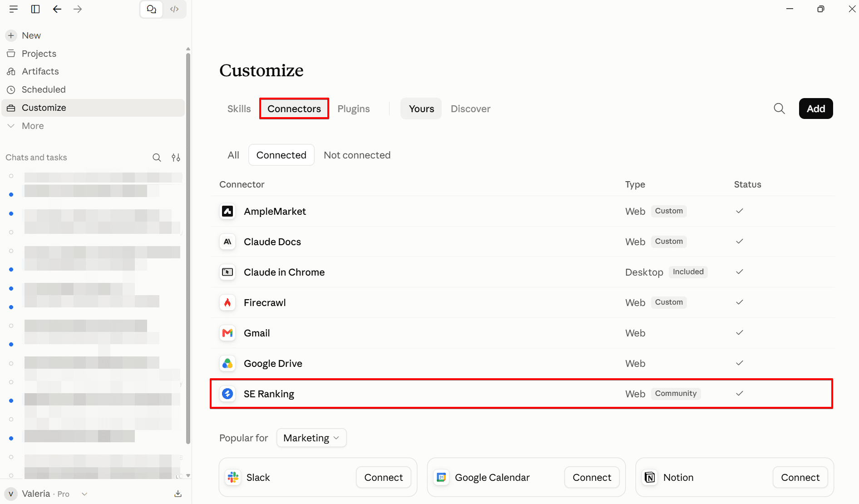Click SE Ranking status checkmark
The image size is (859, 504).
click(x=740, y=393)
